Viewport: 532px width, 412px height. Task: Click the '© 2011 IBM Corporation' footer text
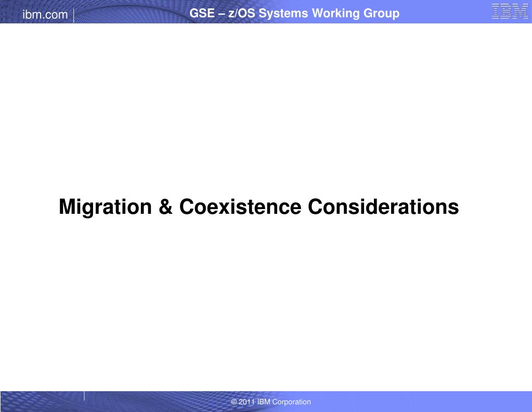271,402
